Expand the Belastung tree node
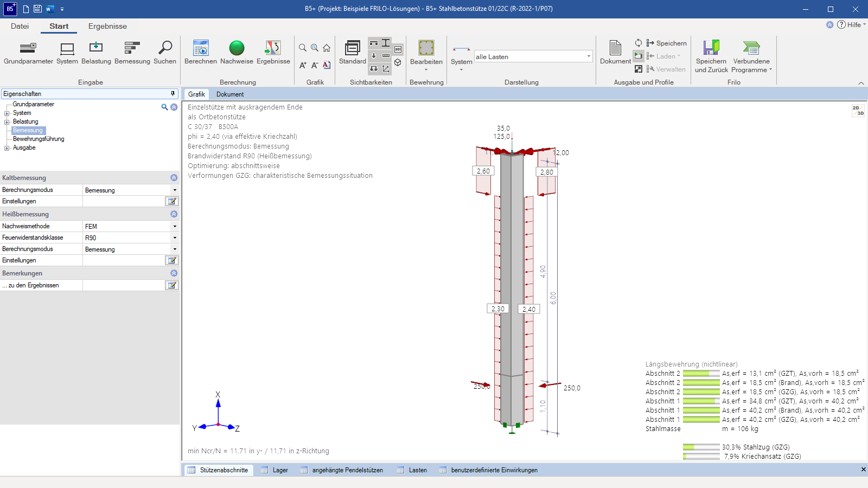 click(x=7, y=122)
